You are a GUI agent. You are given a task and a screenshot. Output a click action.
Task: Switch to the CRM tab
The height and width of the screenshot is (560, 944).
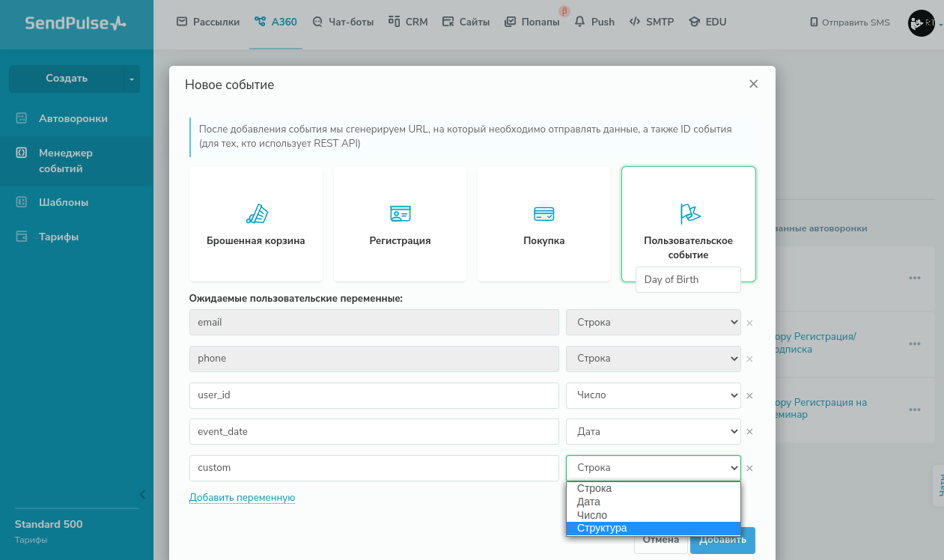pyautogui.click(x=408, y=22)
